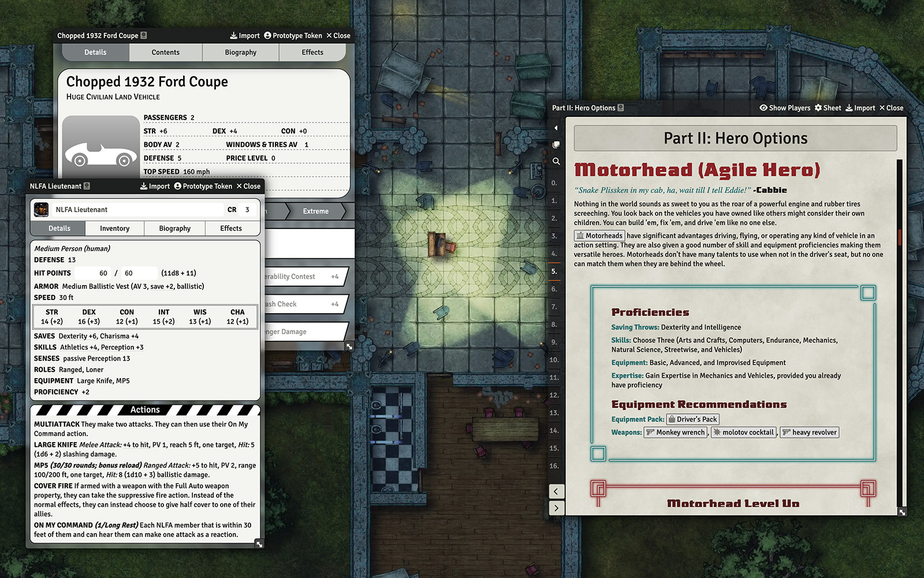The image size is (924, 578).
Task: Jump to journal page 12
Action: (x=554, y=395)
